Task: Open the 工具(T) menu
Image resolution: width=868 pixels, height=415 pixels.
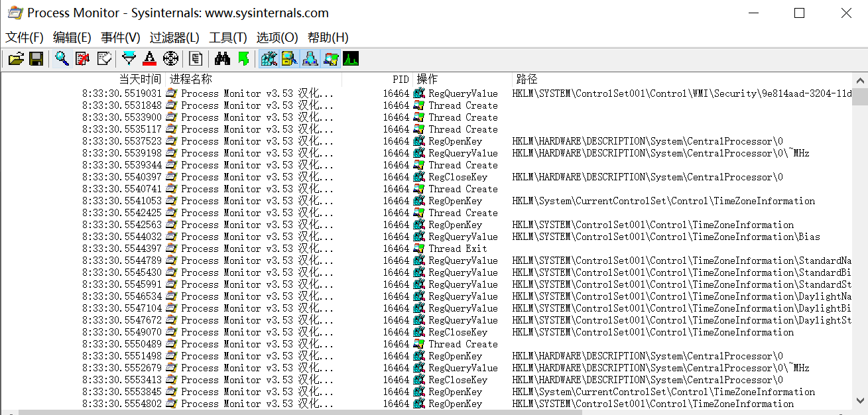Action: [x=228, y=38]
